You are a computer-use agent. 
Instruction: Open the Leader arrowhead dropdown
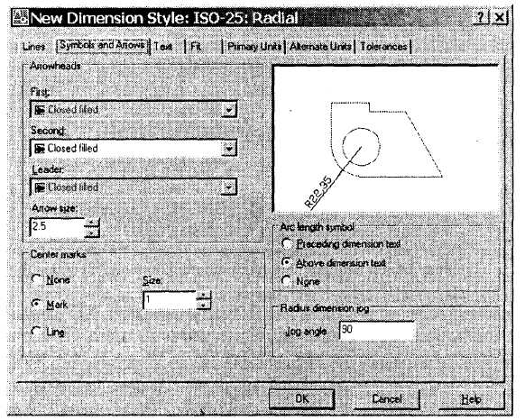[229, 187]
